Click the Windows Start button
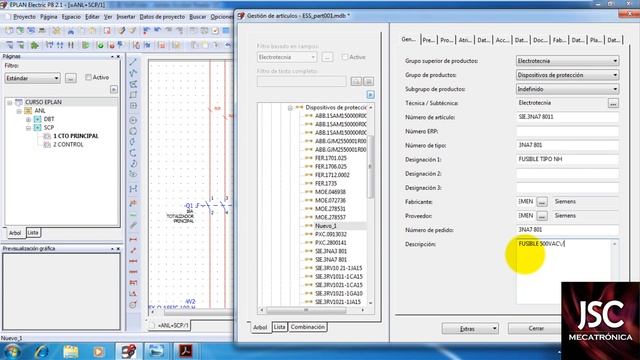This screenshot has width=640, height=360. point(12,351)
